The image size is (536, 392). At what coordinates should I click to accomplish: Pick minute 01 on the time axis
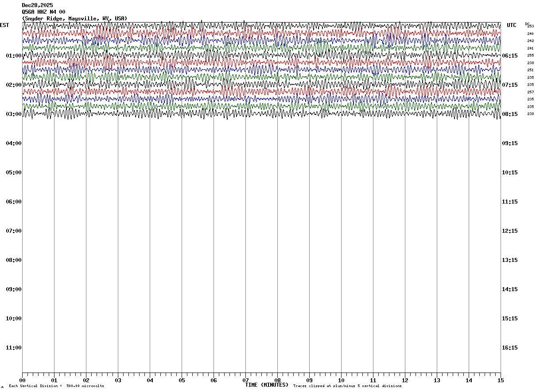click(x=54, y=380)
